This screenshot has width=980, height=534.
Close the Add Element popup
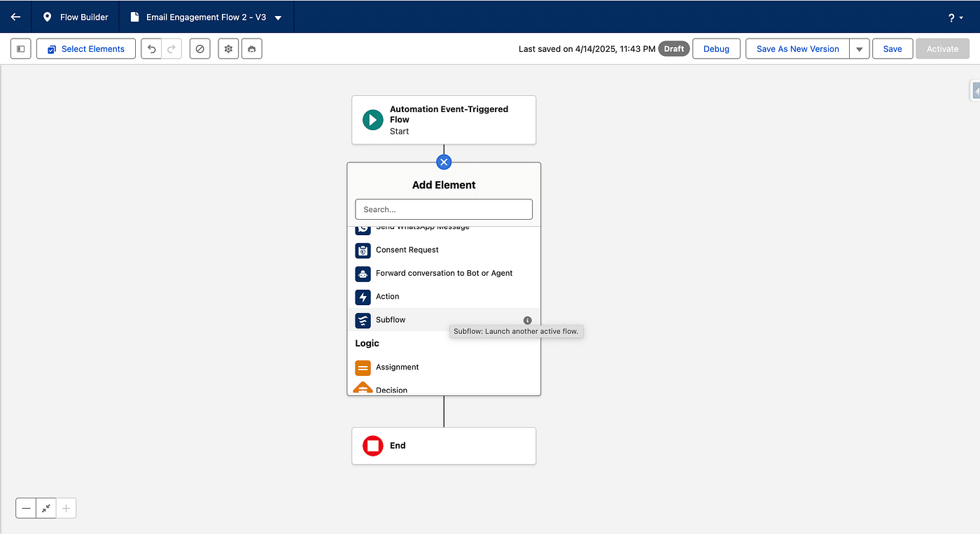click(x=444, y=162)
